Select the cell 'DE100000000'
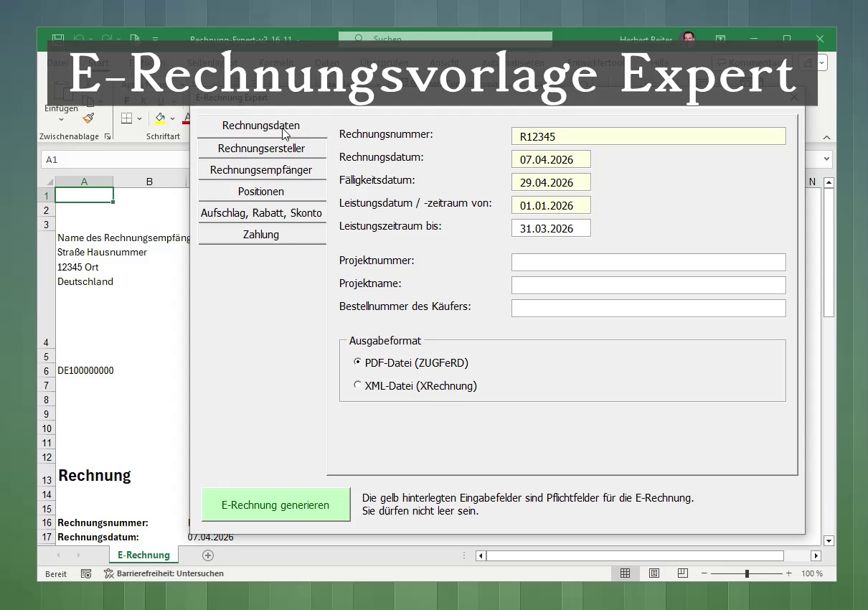Viewport: 868px width, 610px height. tap(85, 371)
